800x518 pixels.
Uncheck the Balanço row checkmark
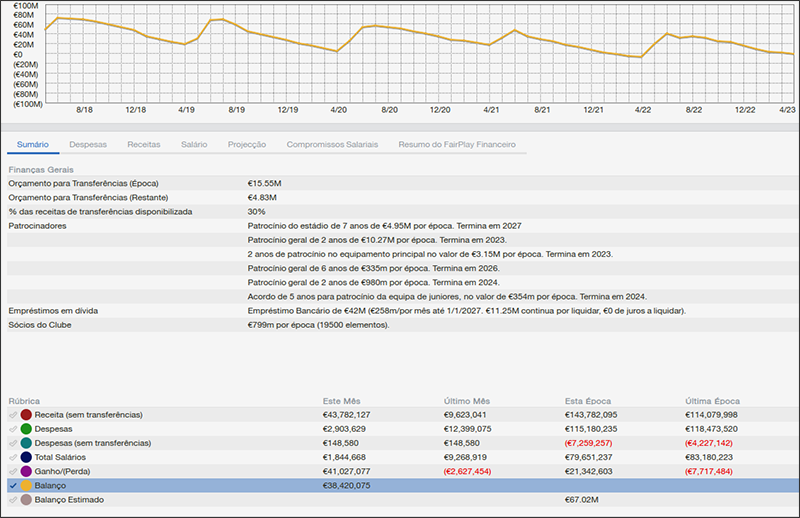pos(13,485)
